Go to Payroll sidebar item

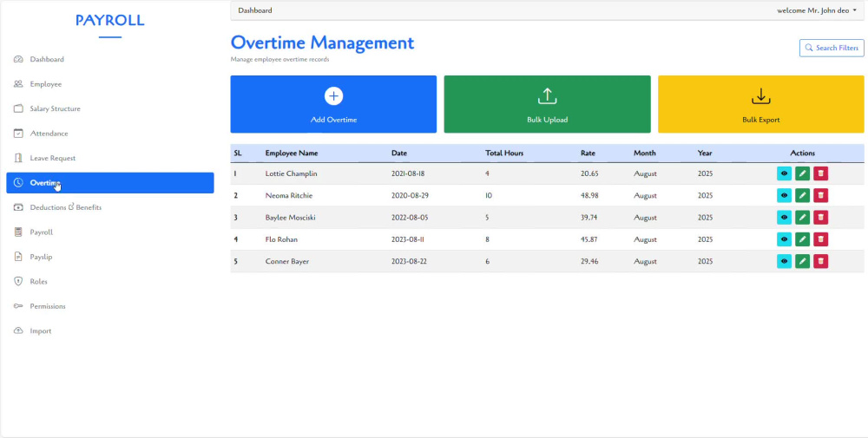point(109,232)
